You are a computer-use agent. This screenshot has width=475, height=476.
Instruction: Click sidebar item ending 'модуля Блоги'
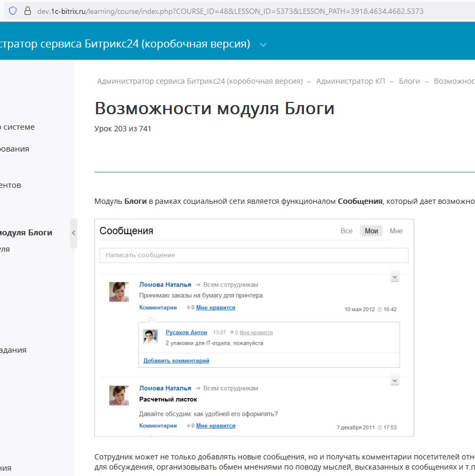[x=26, y=233]
